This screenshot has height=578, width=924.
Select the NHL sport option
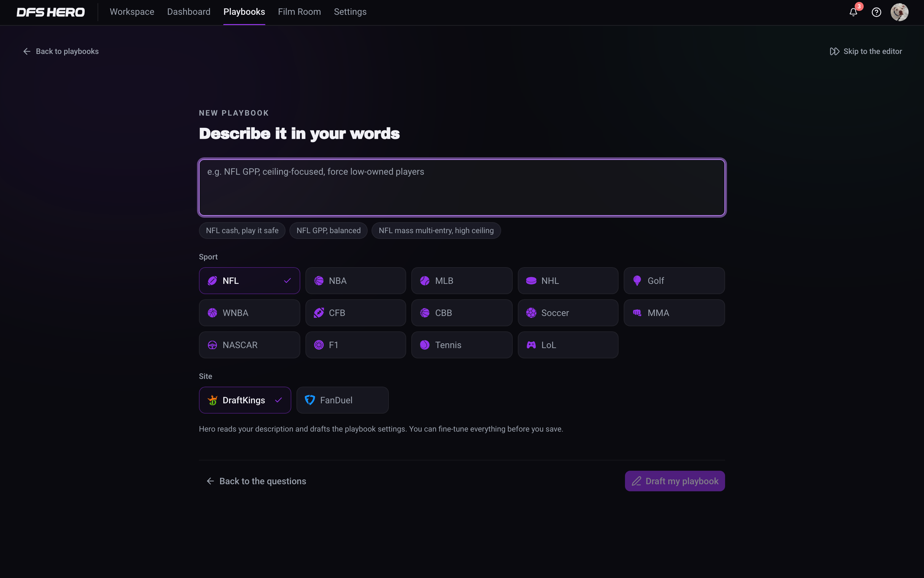[x=568, y=281]
